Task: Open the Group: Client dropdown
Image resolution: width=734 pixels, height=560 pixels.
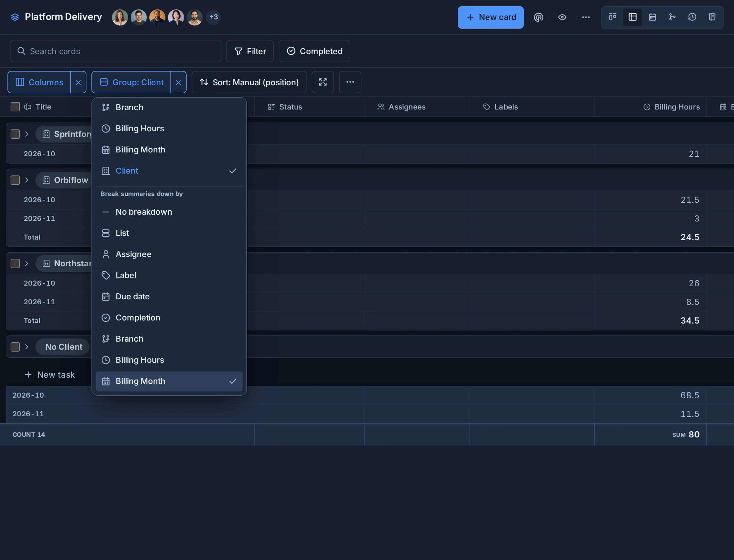Action: tap(131, 82)
